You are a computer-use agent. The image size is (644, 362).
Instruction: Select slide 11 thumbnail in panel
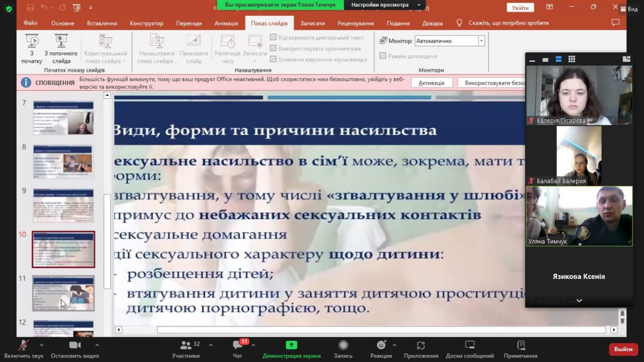point(63,293)
